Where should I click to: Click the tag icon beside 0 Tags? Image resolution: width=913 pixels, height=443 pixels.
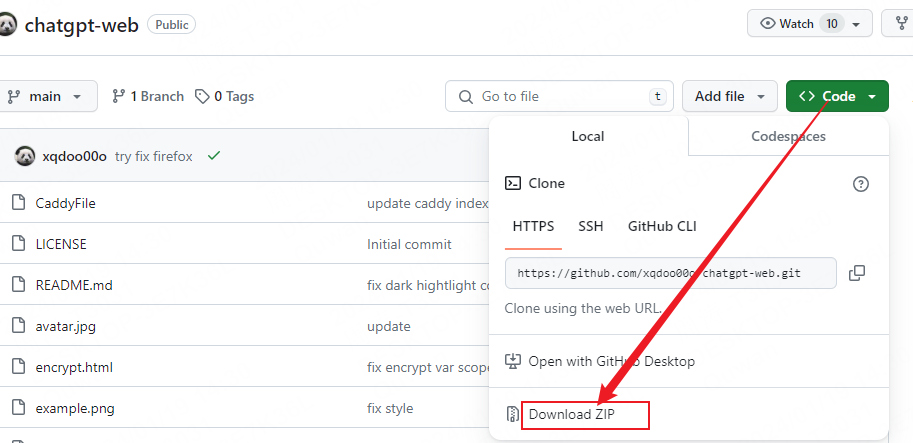(202, 97)
